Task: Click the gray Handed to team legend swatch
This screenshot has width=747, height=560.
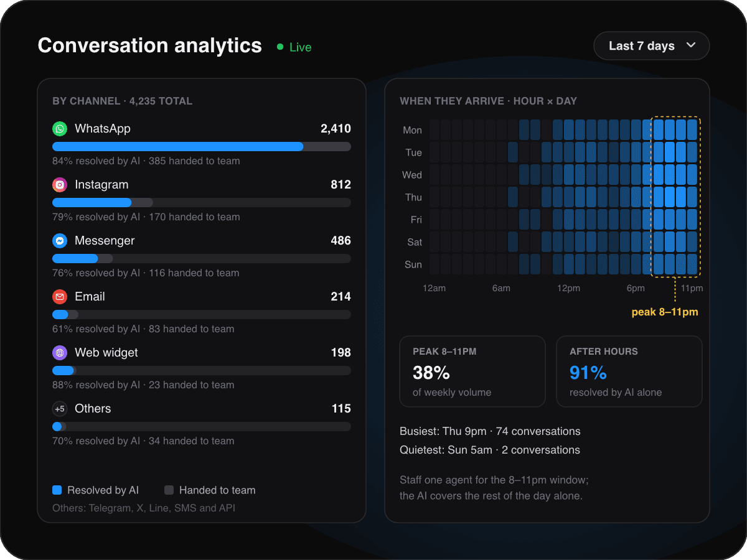Action: [169, 490]
